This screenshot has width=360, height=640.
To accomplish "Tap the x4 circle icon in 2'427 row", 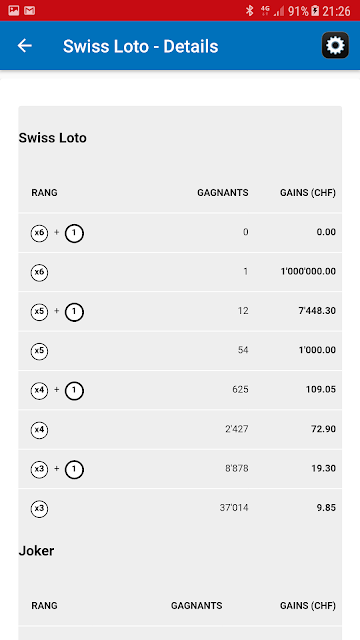I will 39,430.
